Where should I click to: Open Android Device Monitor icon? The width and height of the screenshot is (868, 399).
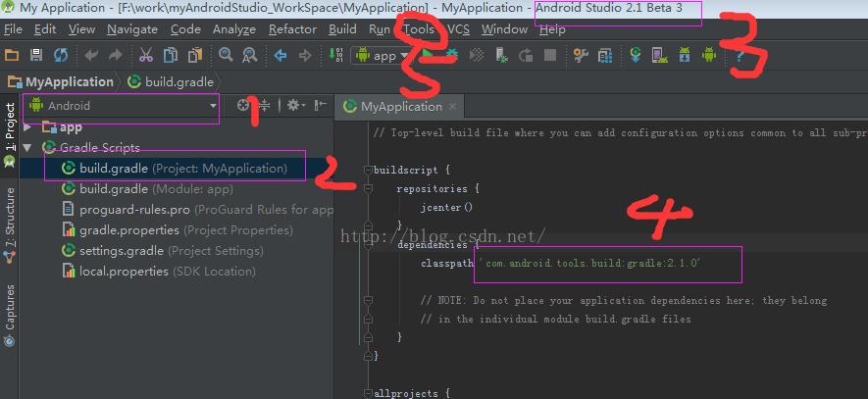(708, 55)
